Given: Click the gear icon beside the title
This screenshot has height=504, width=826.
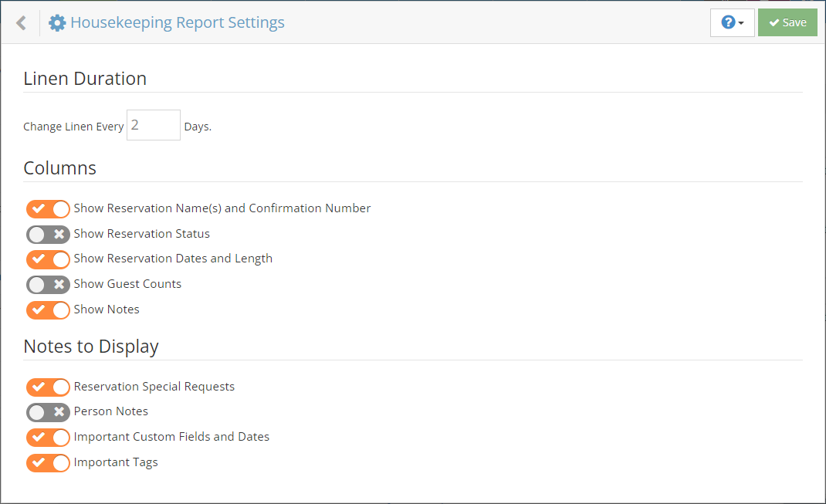Looking at the screenshot, I should pos(57,23).
